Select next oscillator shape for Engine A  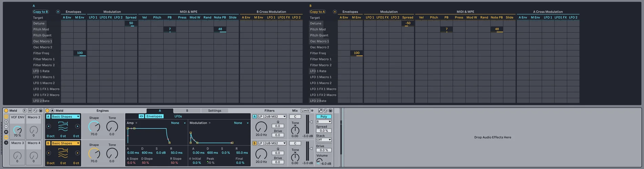pos(77,126)
